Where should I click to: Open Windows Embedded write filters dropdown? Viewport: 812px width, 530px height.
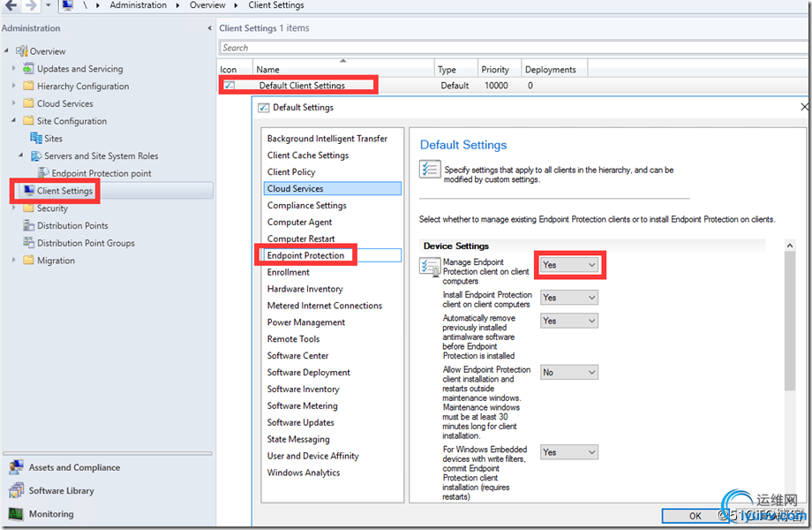point(568,451)
